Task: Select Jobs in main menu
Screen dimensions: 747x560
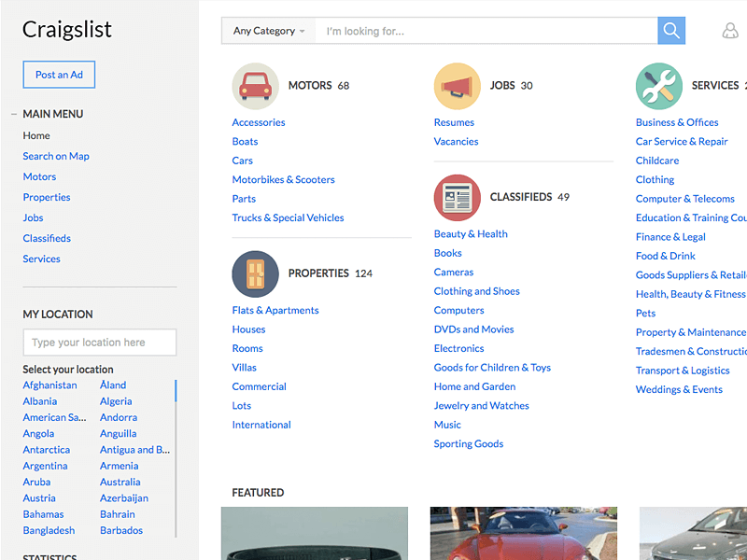Action: [x=33, y=217]
